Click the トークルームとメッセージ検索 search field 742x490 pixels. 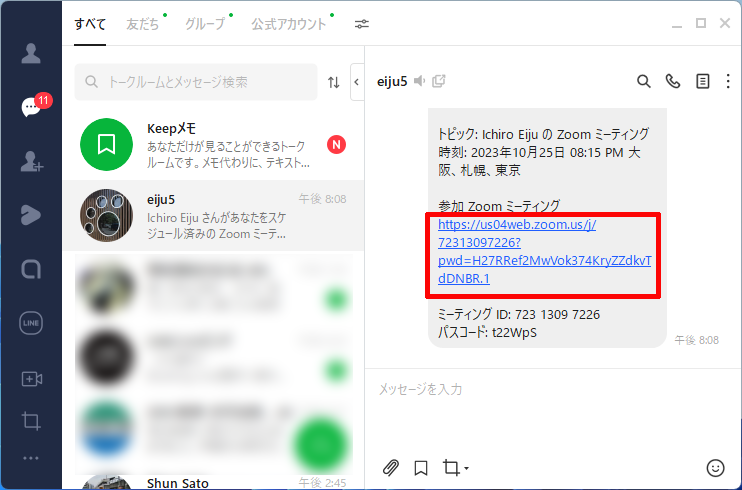[196, 82]
